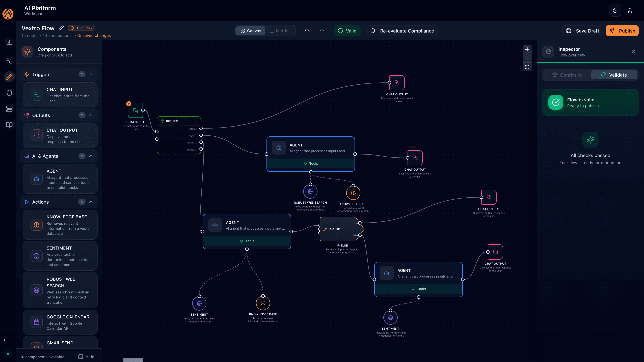Open the database servers icon in sidebar
This screenshot has width=644, height=362.
9,109
